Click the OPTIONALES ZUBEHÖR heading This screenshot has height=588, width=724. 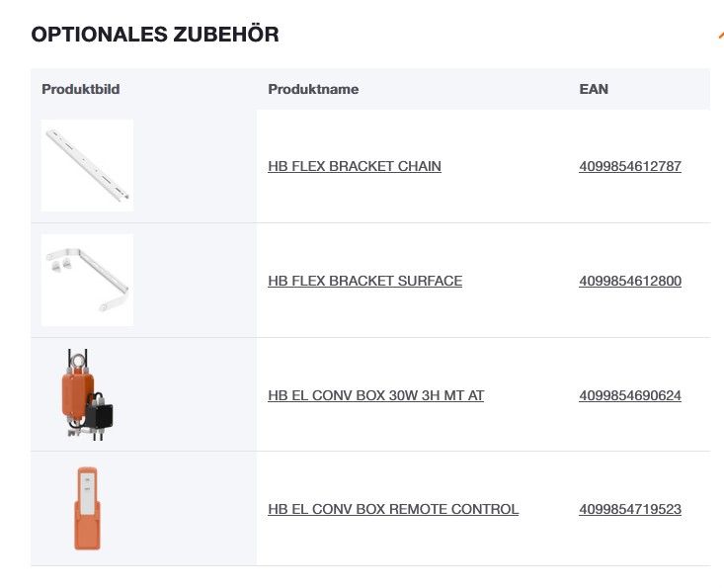tap(155, 35)
